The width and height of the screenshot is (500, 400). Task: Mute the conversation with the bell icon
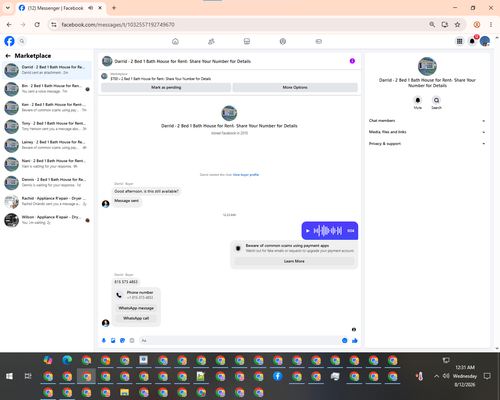[x=418, y=100]
